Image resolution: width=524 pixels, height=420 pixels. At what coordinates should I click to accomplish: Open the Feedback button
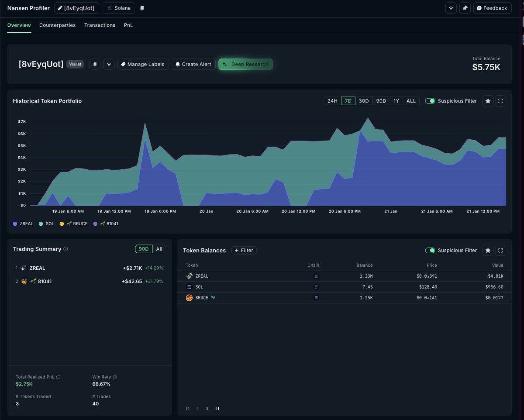(x=492, y=8)
